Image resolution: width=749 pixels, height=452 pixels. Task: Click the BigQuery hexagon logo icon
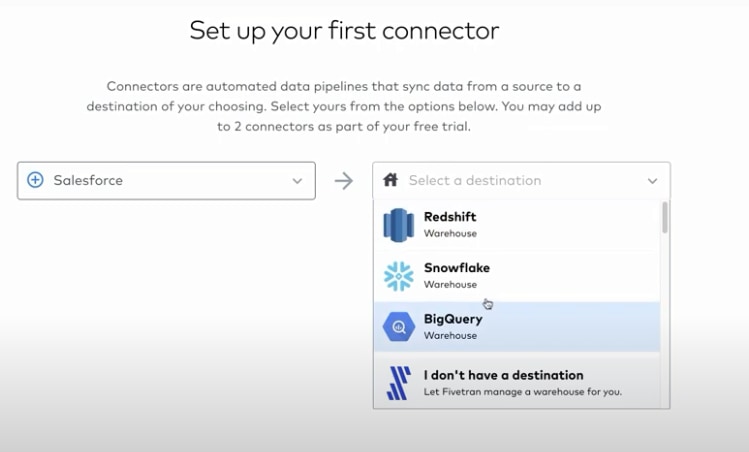tap(398, 327)
